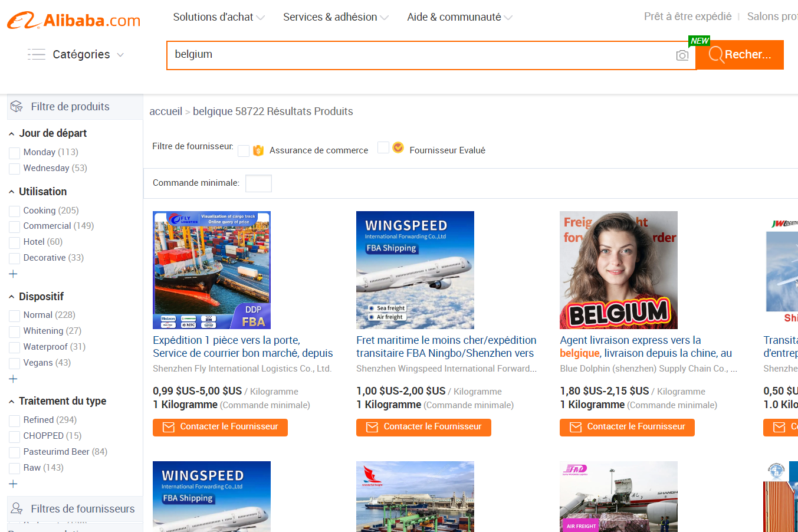Expand the Services & adhésion menu
The width and height of the screenshot is (798, 532).
point(336,17)
